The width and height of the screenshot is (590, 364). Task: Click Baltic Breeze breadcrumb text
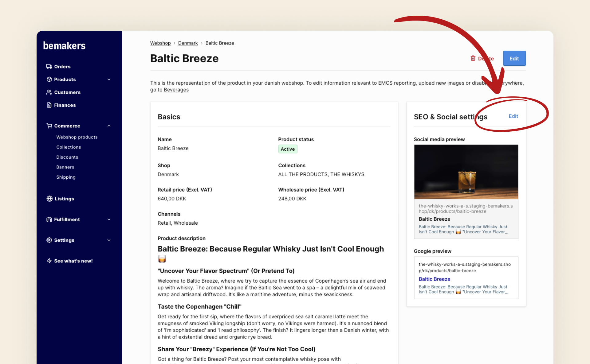click(220, 43)
